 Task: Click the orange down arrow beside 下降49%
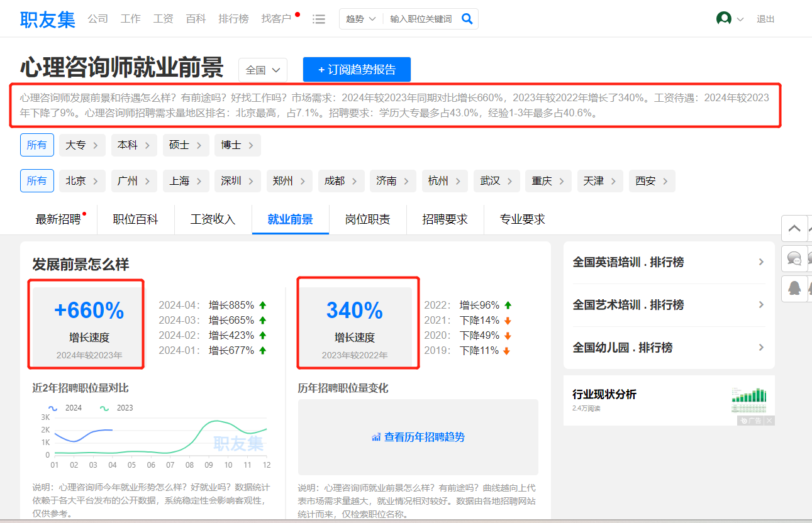pos(508,336)
